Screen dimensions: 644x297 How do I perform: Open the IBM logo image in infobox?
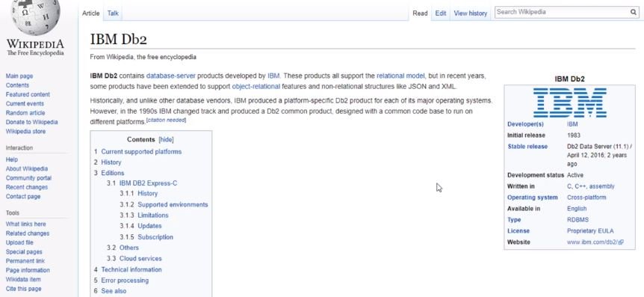[x=569, y=102]
